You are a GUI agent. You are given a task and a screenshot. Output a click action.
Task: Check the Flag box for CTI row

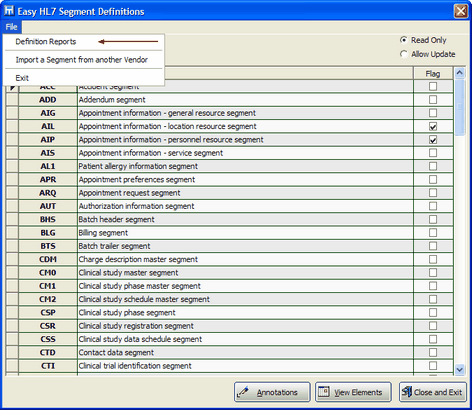tap(433, 366)
